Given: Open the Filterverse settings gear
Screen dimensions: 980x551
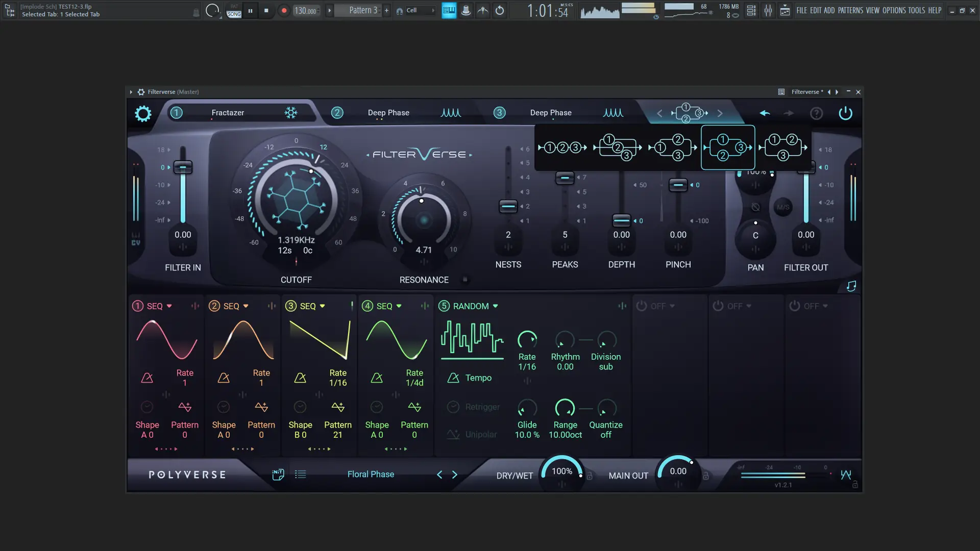Looking at the screenshot, I should point(143,113).
